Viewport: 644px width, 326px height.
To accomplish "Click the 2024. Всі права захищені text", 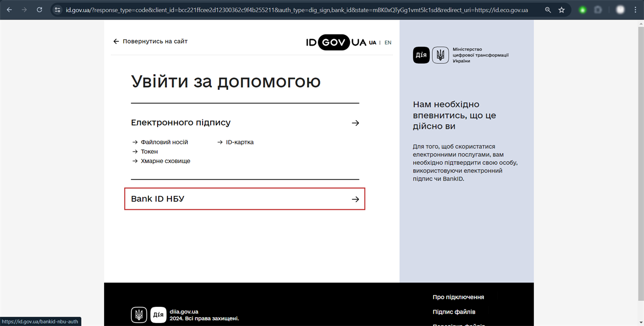I will click(x=204, y=319).
